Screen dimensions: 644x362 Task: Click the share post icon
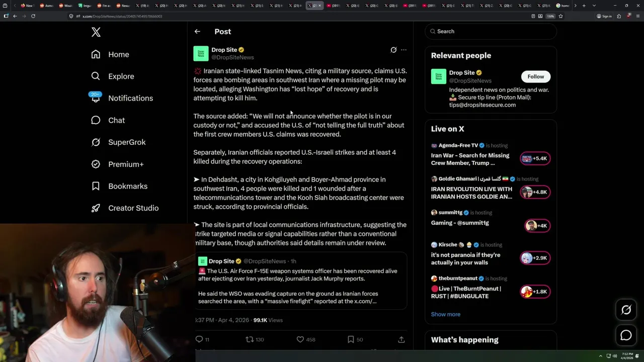401,339
